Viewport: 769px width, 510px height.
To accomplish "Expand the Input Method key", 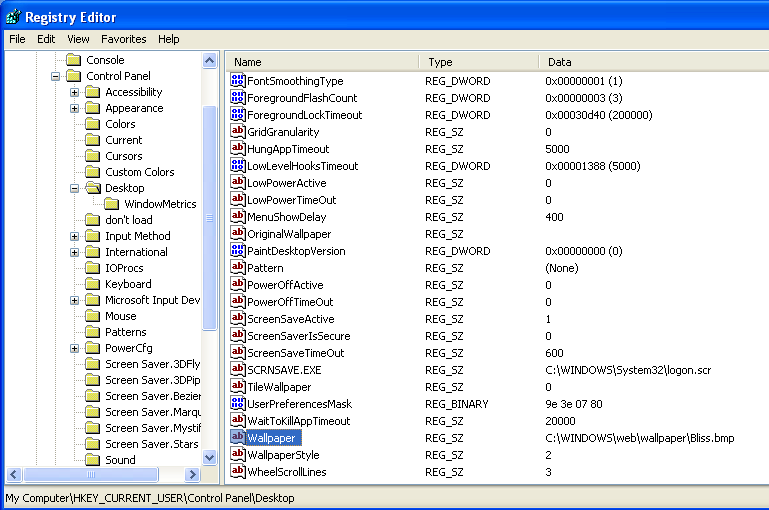I will pos(75,236).
